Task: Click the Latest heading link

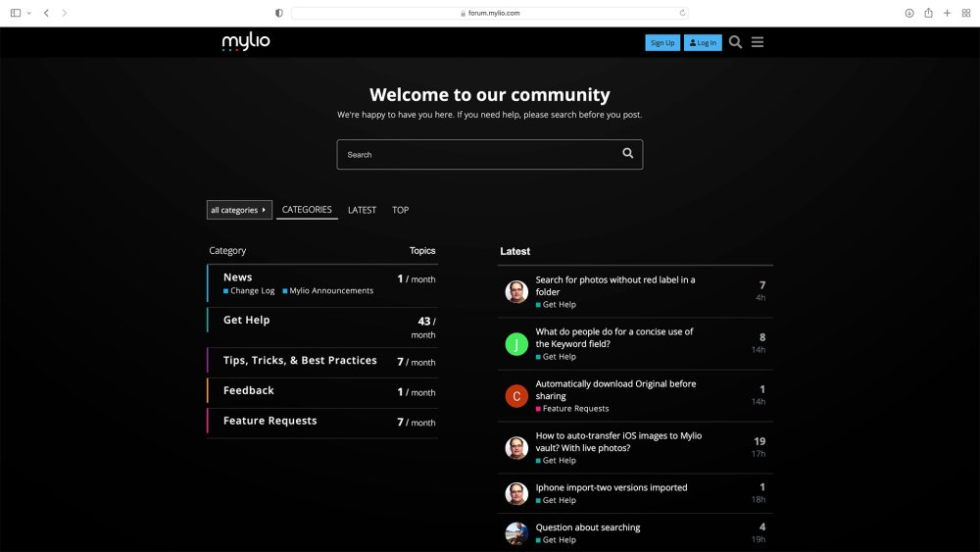Action: [x=515, y=251]
